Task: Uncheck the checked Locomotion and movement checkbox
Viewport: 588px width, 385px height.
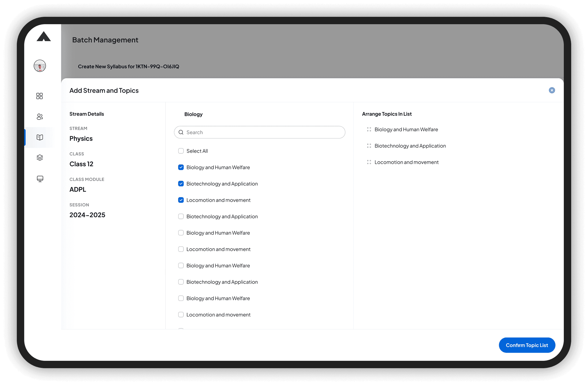Action: [x=181, y=200]
